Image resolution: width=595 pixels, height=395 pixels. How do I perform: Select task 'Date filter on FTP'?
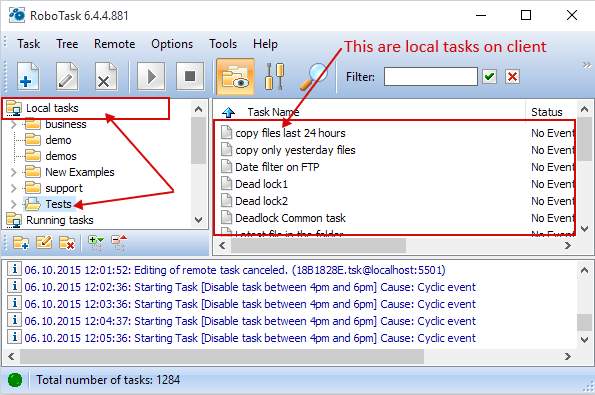pos(277,167)
